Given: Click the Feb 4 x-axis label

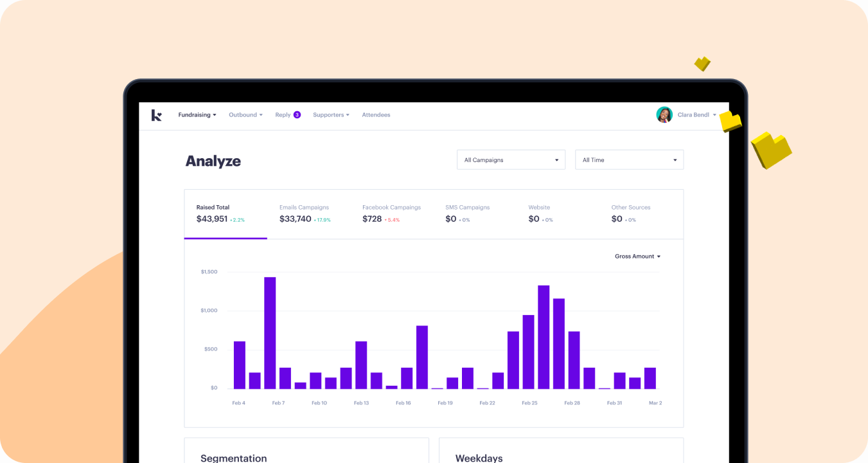Looking at the screenshot, I should [x=239, y=403].
